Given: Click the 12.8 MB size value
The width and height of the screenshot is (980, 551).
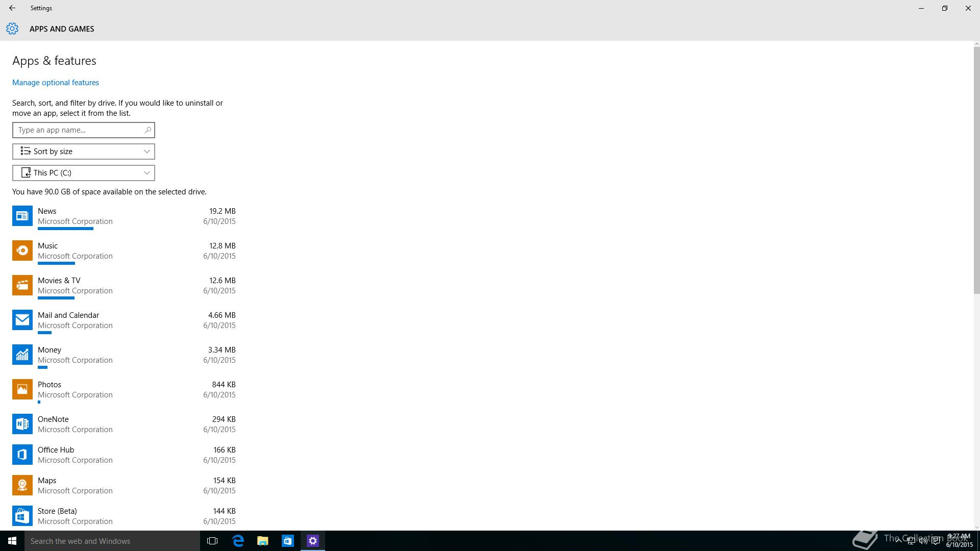Looking at the screenshot, I should (223, 246).
